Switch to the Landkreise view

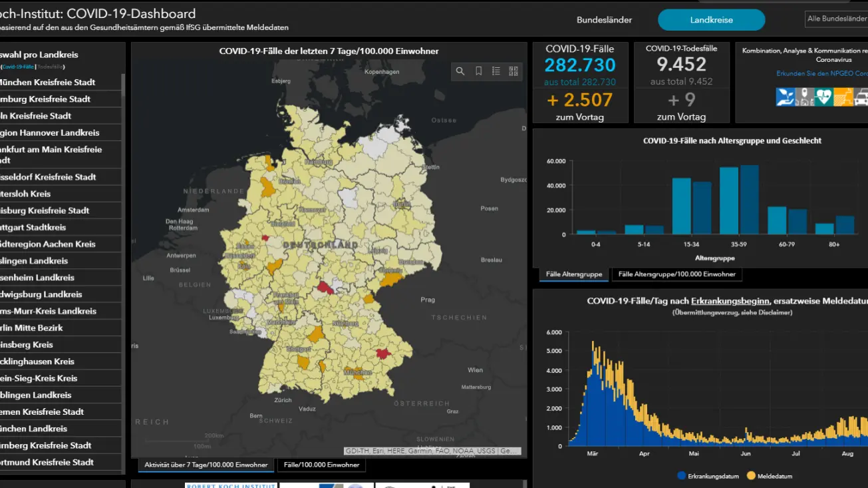click(711, 20)
